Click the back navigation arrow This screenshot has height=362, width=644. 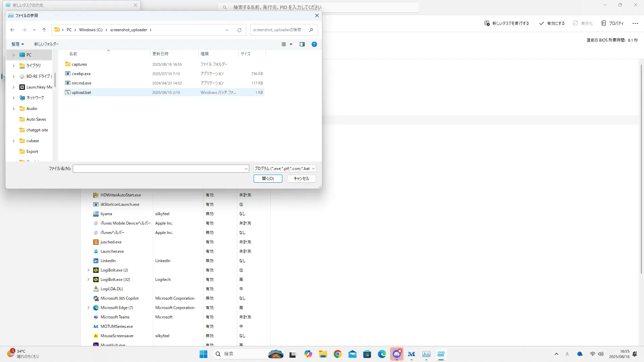pos(12,30)
